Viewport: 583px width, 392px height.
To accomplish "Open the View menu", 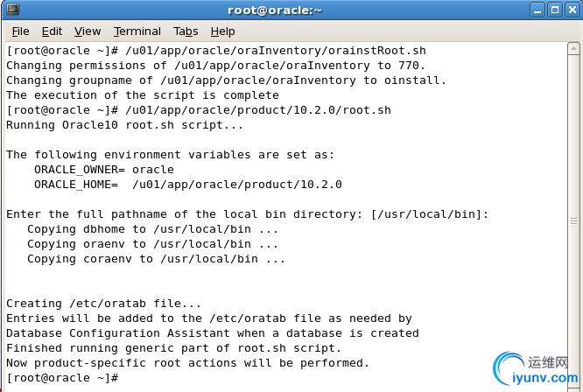I will click(88, 31).
